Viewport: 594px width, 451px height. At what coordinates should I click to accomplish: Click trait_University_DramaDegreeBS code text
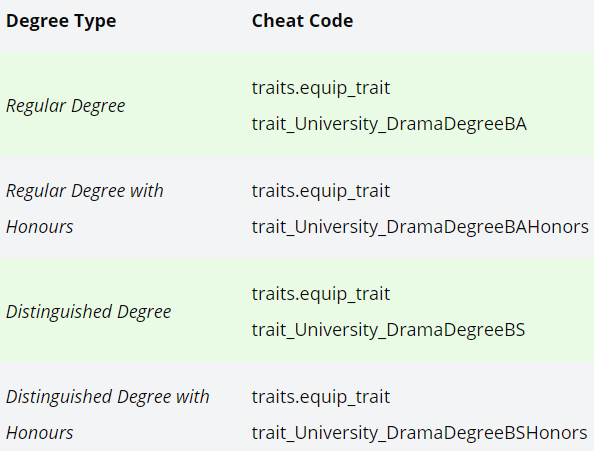tap(388, 330)
